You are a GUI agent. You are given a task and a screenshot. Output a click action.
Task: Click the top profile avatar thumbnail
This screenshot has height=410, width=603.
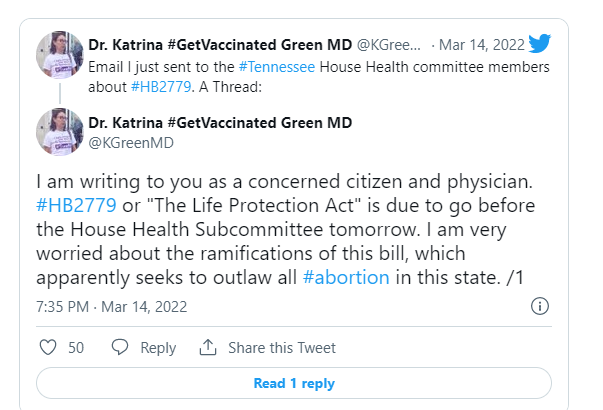click(58, 52)
